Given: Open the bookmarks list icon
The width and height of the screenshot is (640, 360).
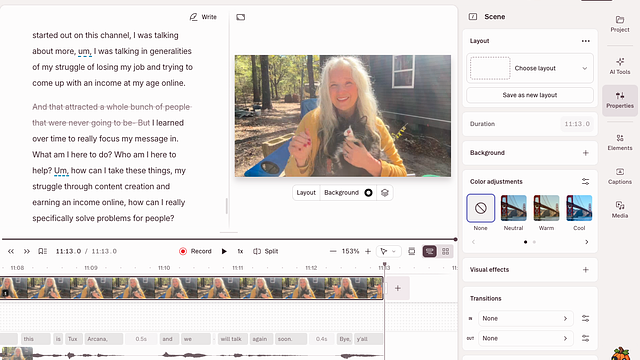Looking at the screenshot, I should coord(42,251).
